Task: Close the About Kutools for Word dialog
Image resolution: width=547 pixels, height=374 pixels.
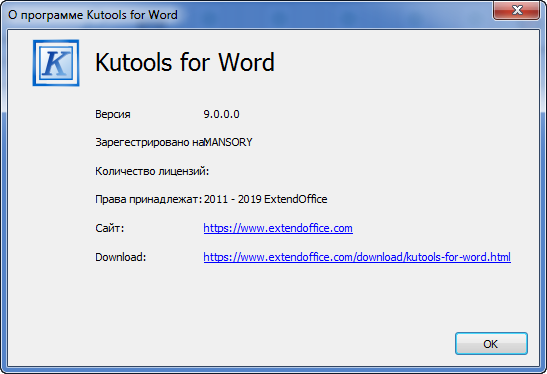Action: pyautogui.click(x=517, y=10)
